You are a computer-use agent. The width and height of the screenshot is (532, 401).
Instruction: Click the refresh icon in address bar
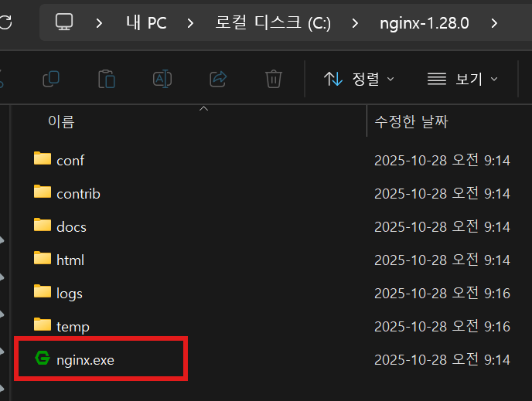click(x=5, y=22)
